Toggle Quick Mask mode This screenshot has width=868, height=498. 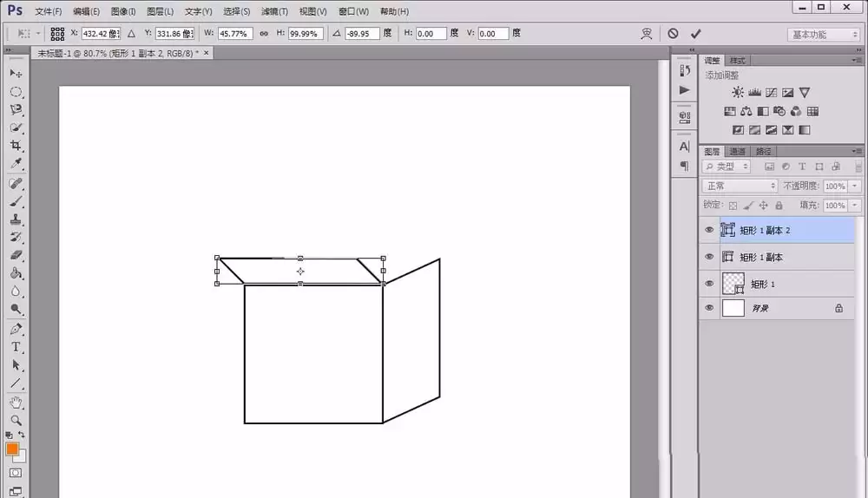[x=16, y=473]
